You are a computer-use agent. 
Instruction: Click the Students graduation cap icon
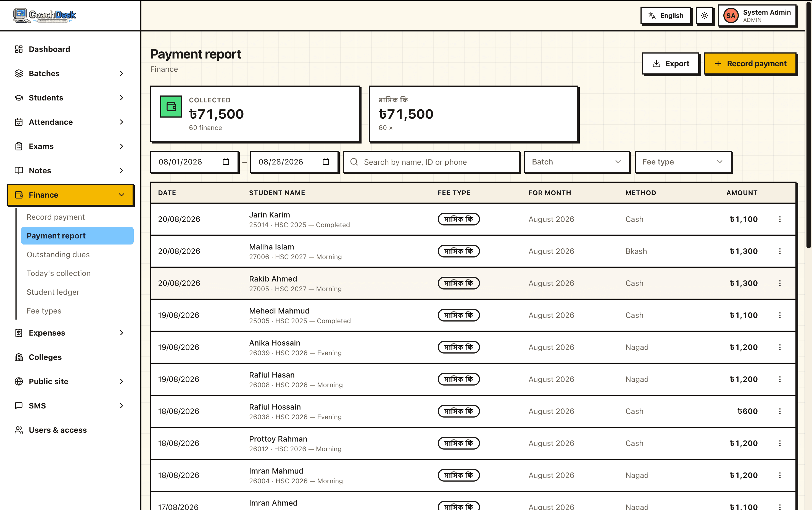[19, 98]
